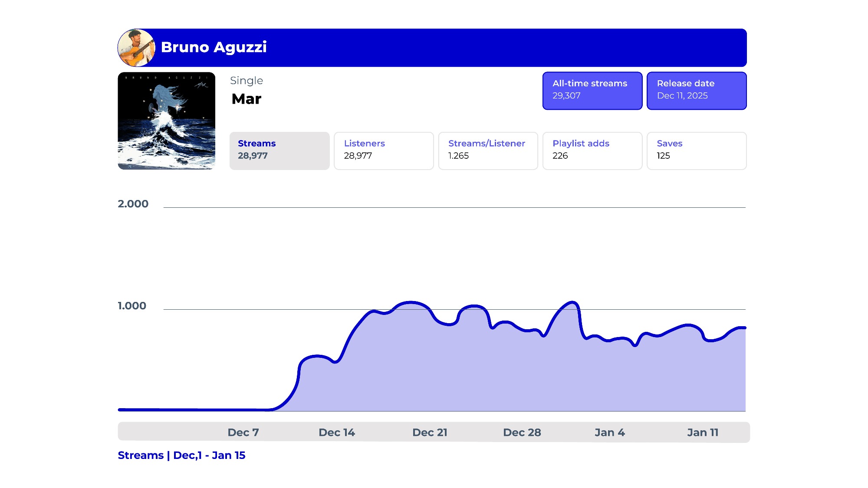Select the Dec 21 date marker
Image resolution: width=868 pixels, height=488 pixels.
[x=430, y=432]
